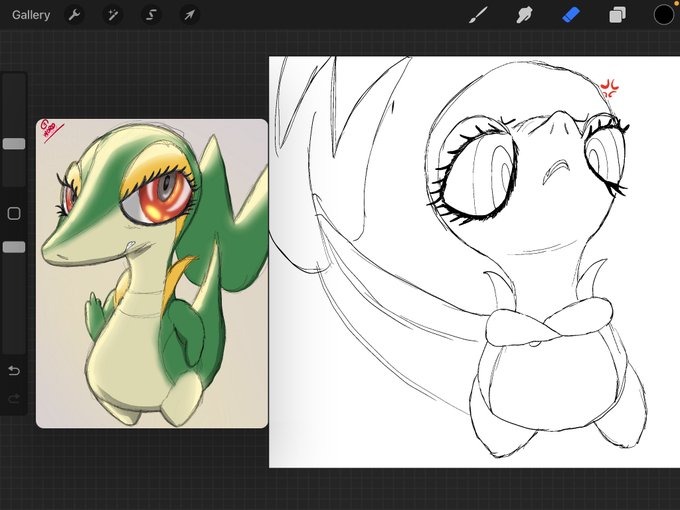The image size is (680, 510).
Task: Select the Smudge tool
Action: (x=524, y=16)
